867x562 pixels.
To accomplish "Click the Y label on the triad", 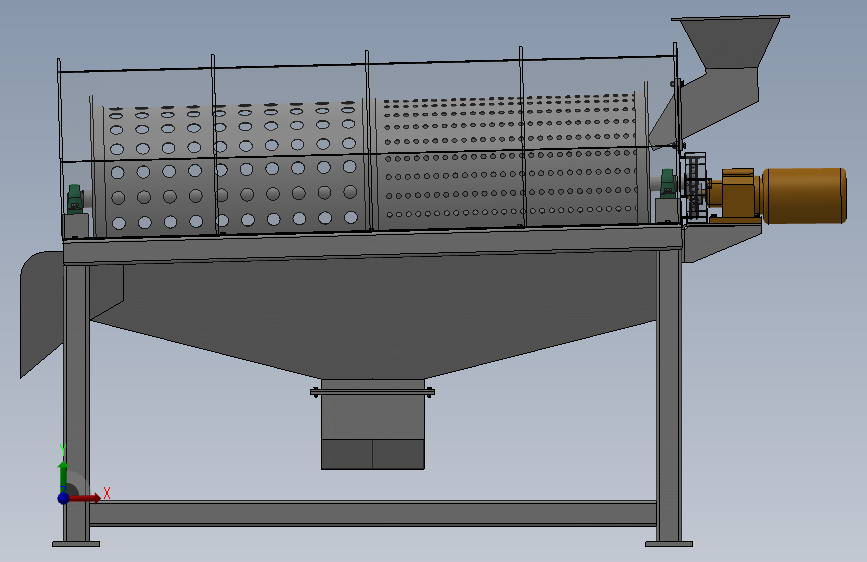I will tap(63, 449).
